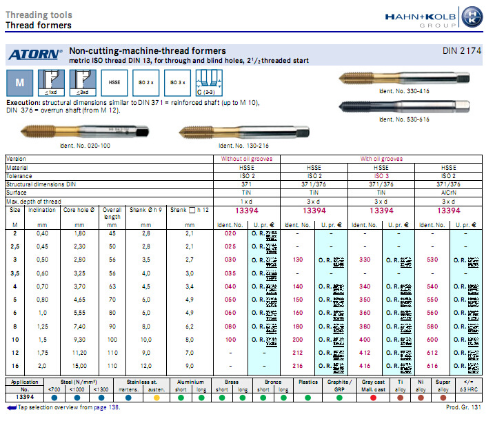
Task: Click the 'Max. depth of thread' row label
Action: tap(34, 202)
